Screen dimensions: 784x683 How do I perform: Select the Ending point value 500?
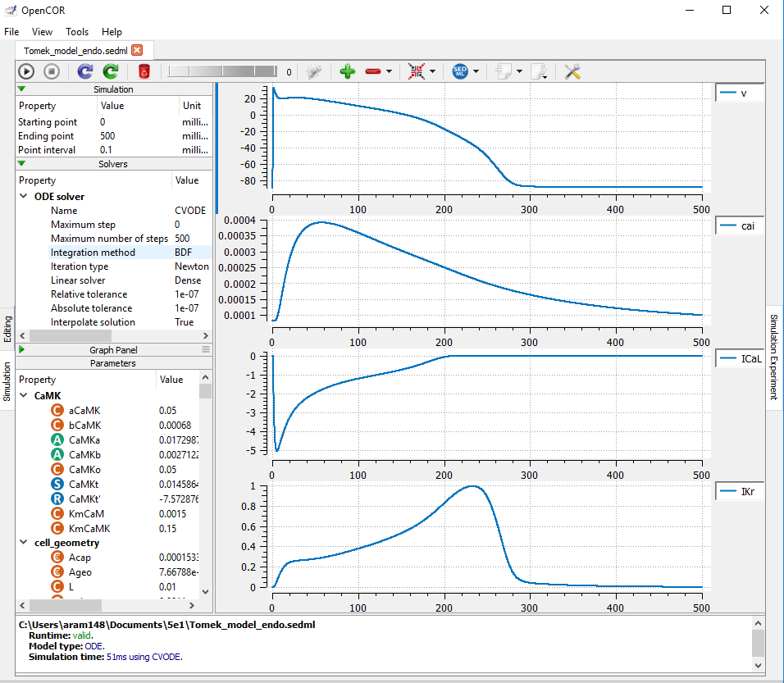(x=108, y=136)
